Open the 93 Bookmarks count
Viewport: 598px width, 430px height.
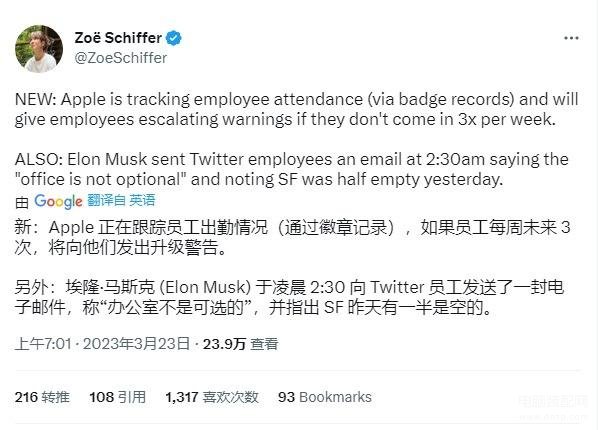click(325, 397)
